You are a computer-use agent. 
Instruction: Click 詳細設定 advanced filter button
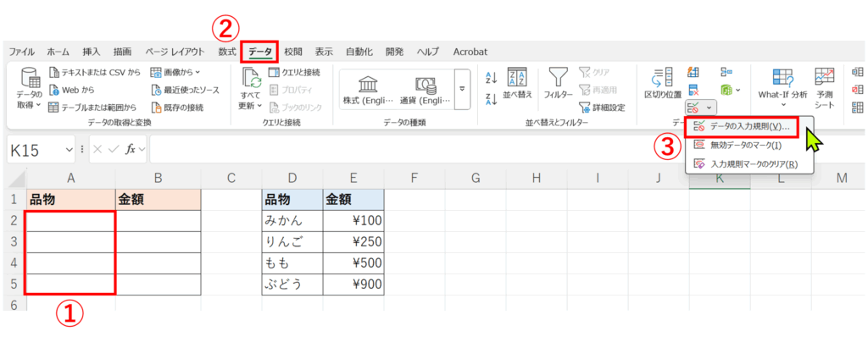pos(604,108)
